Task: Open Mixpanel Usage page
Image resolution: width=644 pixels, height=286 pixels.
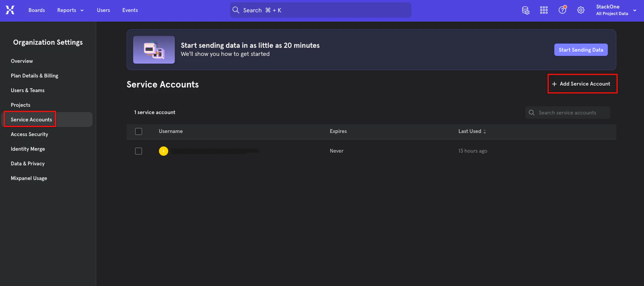Action: pyautogui.click(x=29, y=178)
